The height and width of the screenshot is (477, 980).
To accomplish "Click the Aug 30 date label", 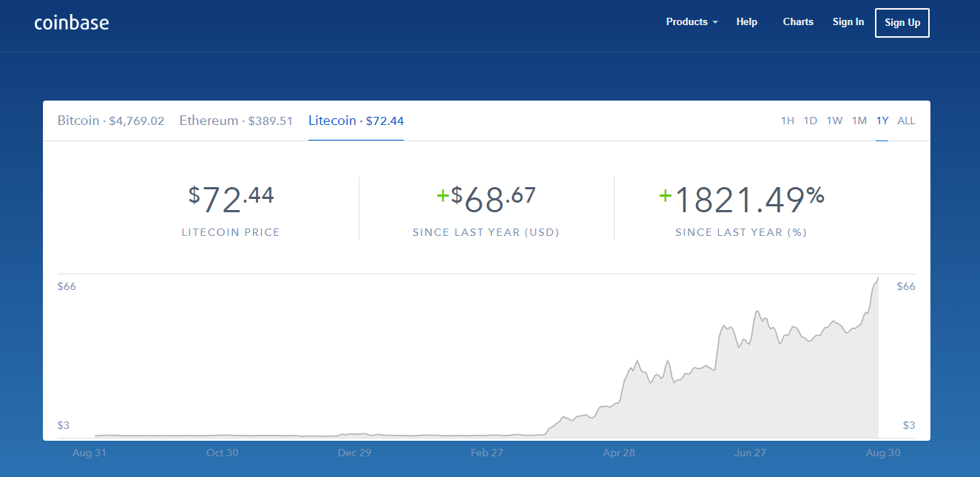I will point(883,453).
